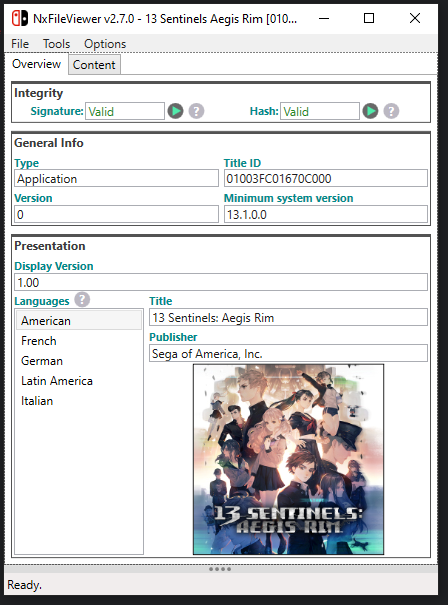Click the Publisher field Sega of America, Inc.

click(288, 353)
